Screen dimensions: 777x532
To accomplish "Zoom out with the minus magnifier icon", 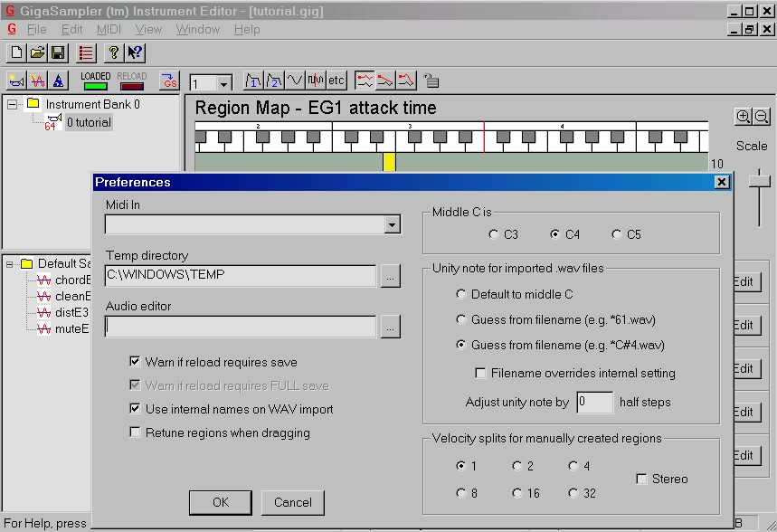I will pos(762,117).
